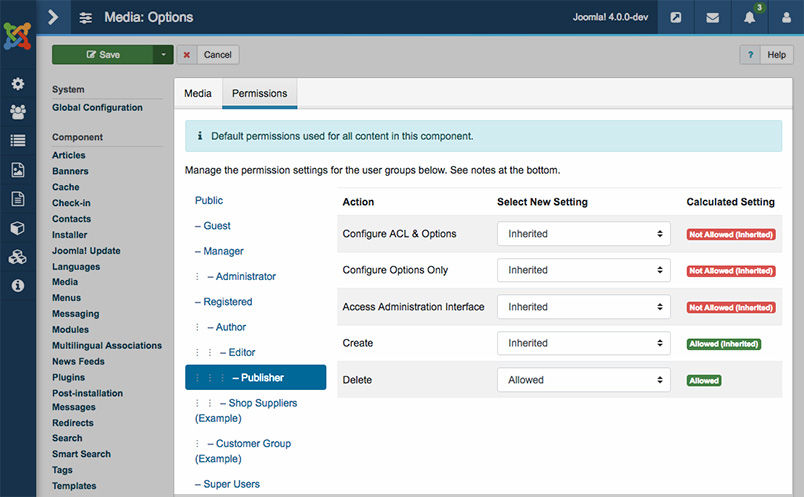Click the Joomla logo icon
The width and height of the screenshot is (804, 497).
[x=17, y=36]
